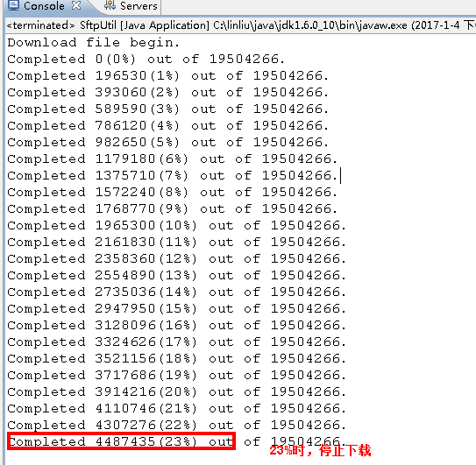Select line 'Completed 1179180(6%)'

tap(173, 159)
